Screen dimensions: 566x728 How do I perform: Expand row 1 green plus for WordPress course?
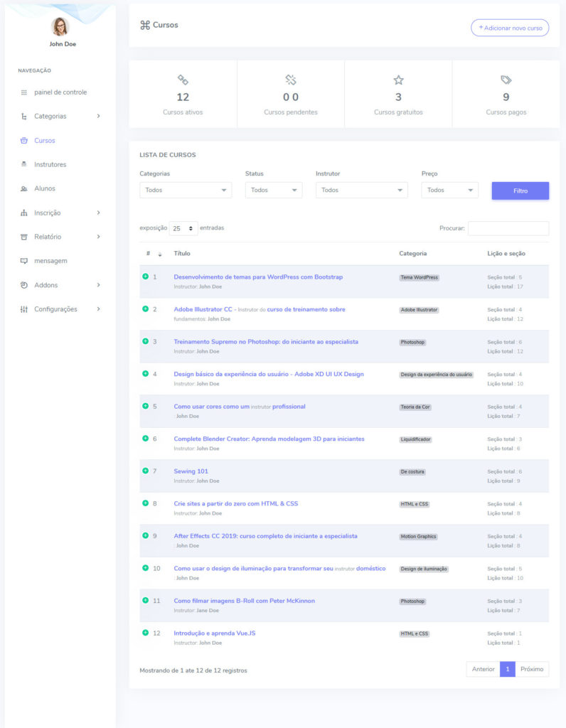[x=145, y=277]
